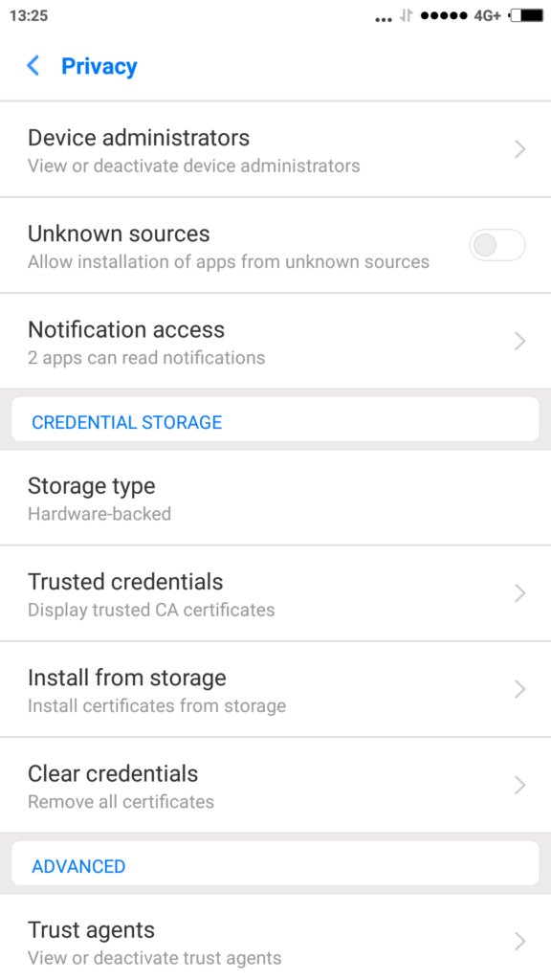Select the Storage type entry
This screenshot has width=551, height=980.
[x=275, y=498]
